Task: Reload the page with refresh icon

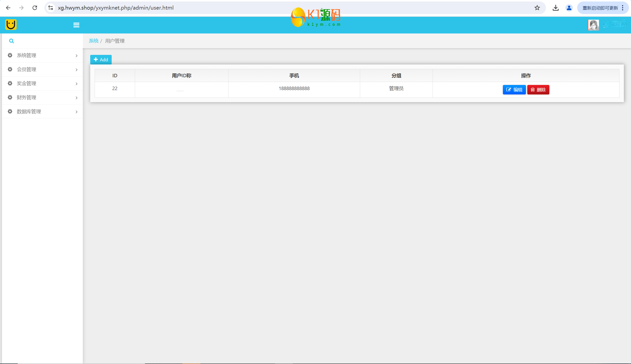Action: (x=35, y=8)
